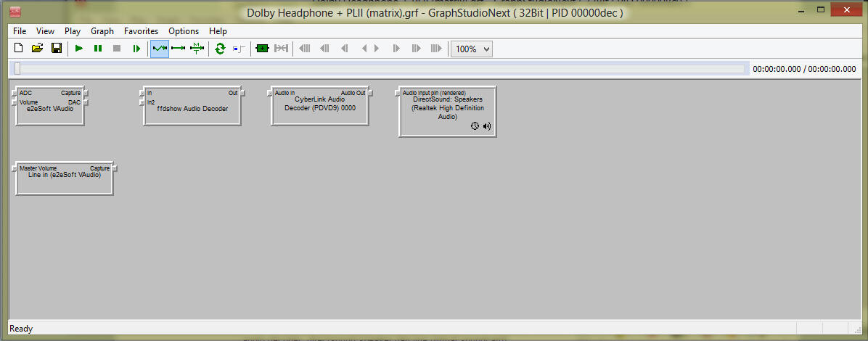Image resolution: width=868 pixels, height=341 pixels.
Task: Click the seek bar slider thumb
Action: click(x=17, y=69)
